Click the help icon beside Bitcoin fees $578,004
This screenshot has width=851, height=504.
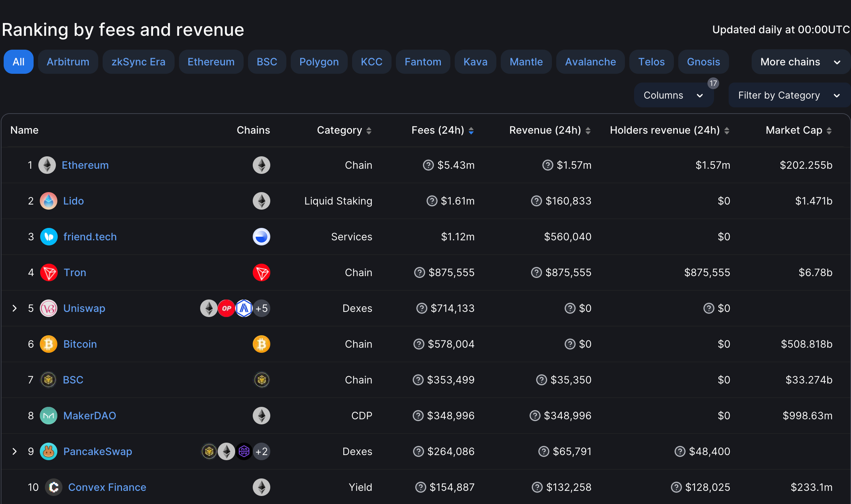click(x=419, y=344)
